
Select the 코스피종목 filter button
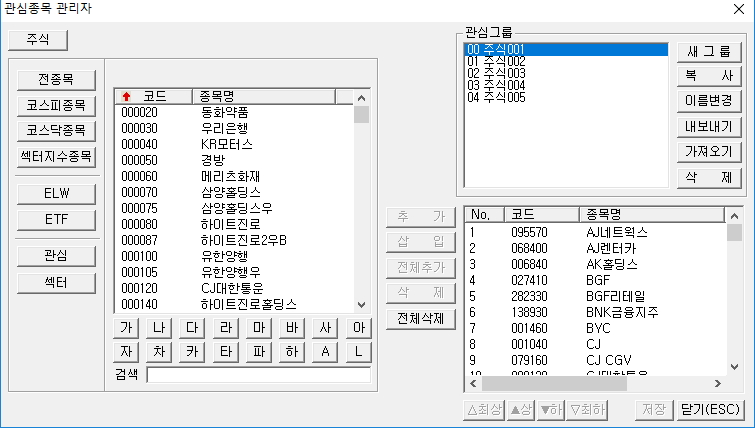(x=56, y=104)
